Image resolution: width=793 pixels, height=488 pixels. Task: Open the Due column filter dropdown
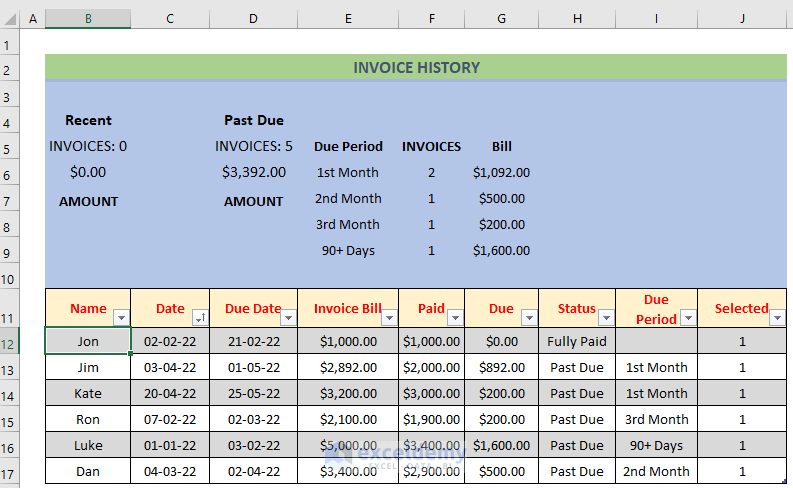point(529,318)
